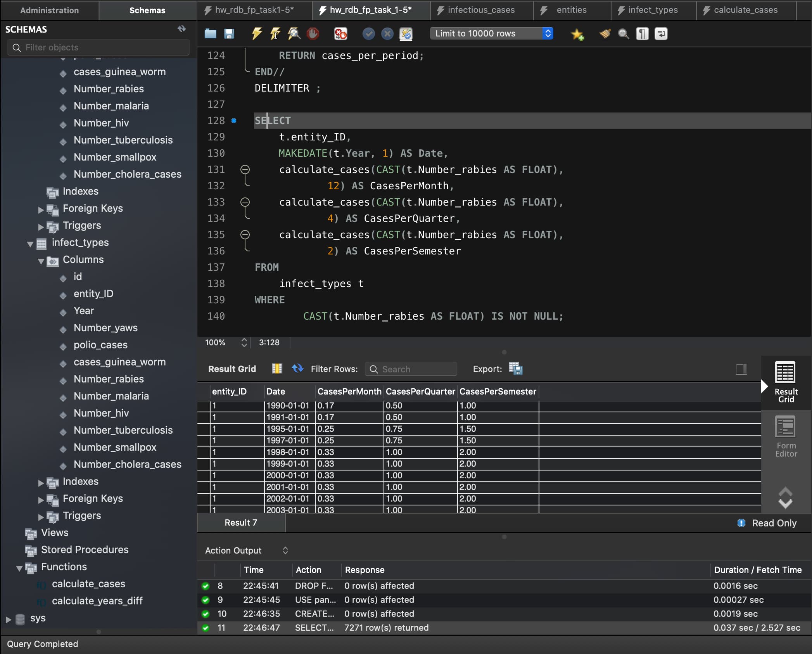
Task: Execute statement under the cursor
Action: pyautogui.click(x=275, y=34)
